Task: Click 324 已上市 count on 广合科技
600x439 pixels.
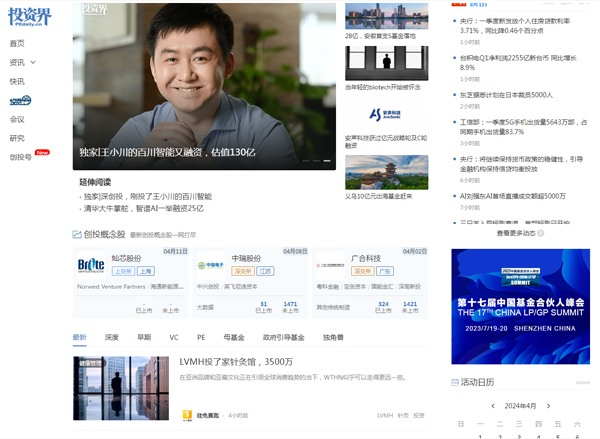Action: click(x=383, y=307)
